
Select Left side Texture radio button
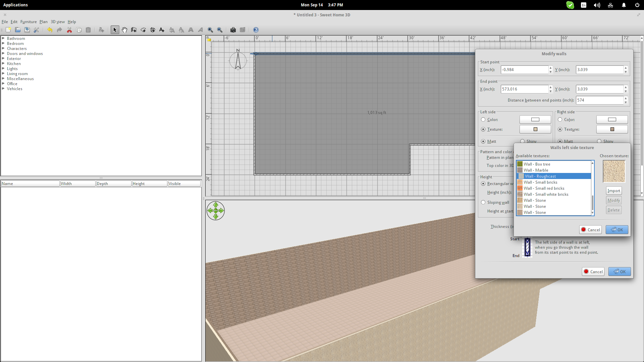[x=483, y=129]
